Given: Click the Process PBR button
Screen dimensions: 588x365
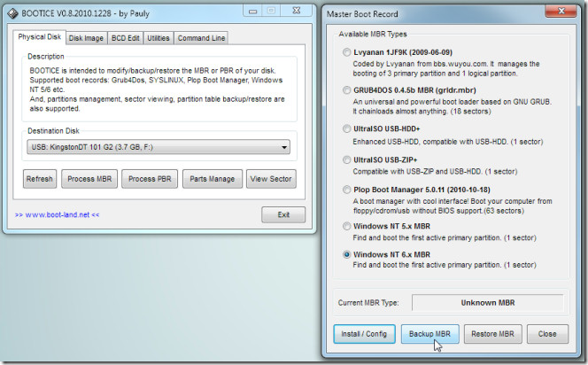Looking at the screenshot, I should click(150, 179).
